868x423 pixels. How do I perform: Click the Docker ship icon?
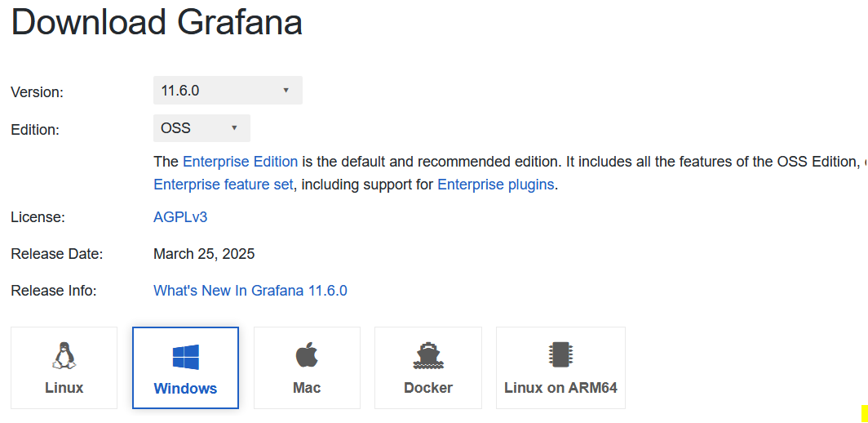tap(428, 355)
